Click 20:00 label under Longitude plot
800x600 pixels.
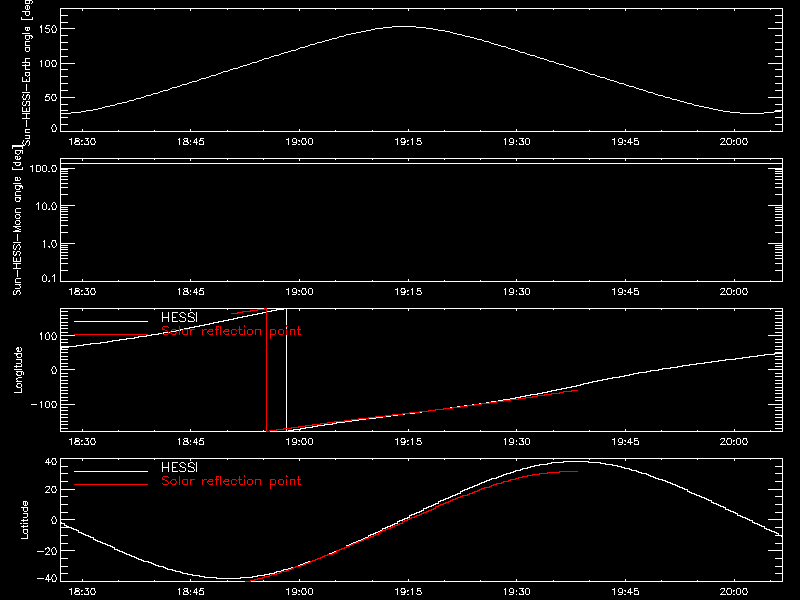[x=734, y=442]
